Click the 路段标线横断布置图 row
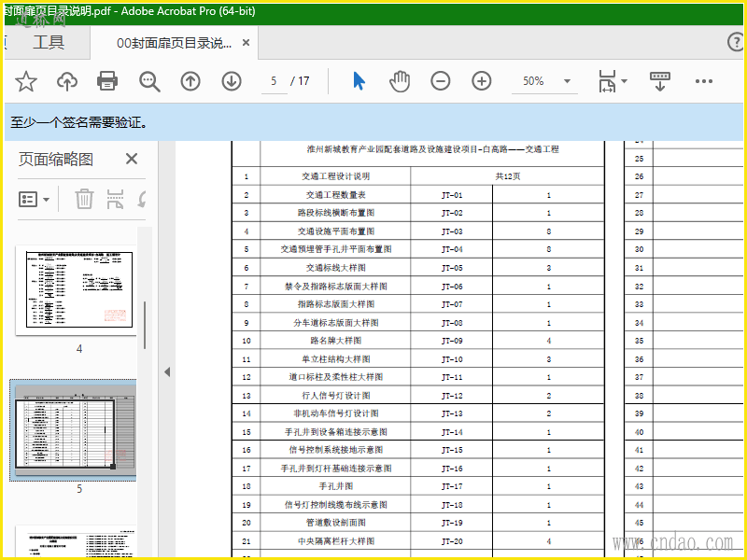Viewport: 747px width, 560px height. point(417,213)
